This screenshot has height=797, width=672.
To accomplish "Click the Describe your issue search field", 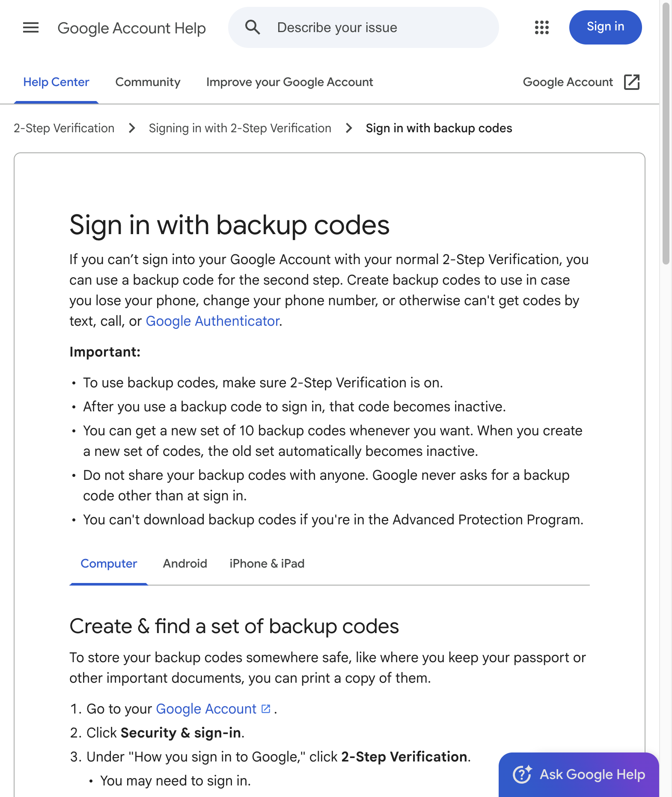I will tap(363, 27).
